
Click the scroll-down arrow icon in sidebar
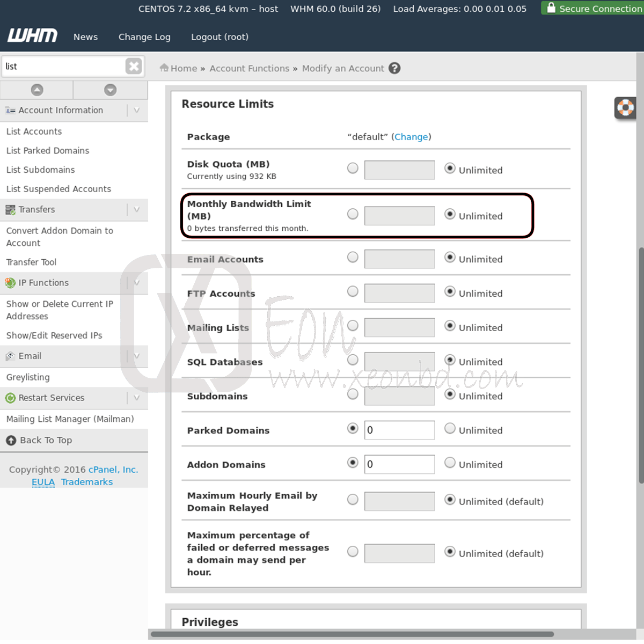pyautogui.click(x=111, y=90)
